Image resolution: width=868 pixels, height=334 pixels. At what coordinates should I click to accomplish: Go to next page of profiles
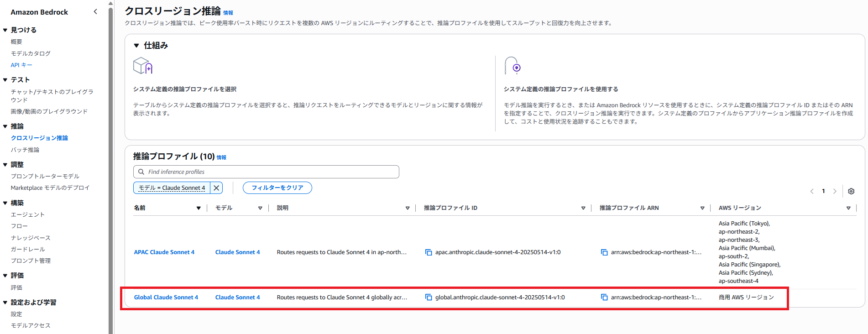tap(835, 191)
